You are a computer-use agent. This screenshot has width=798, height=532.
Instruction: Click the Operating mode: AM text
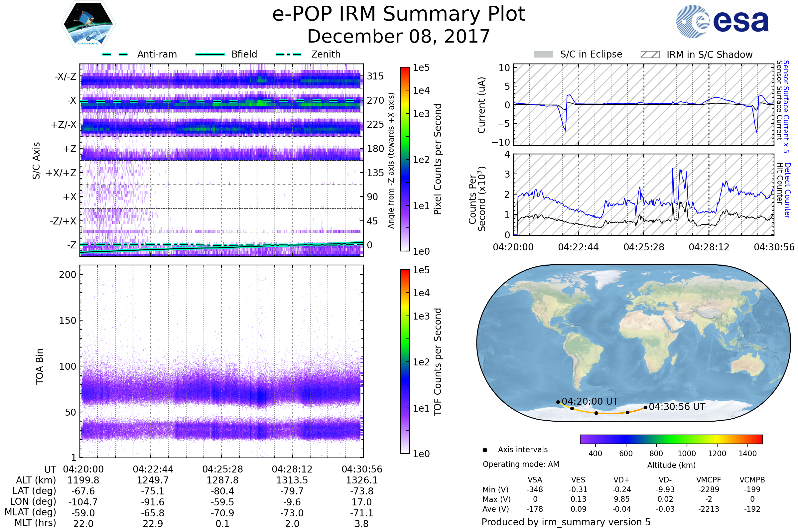[521, 464]
